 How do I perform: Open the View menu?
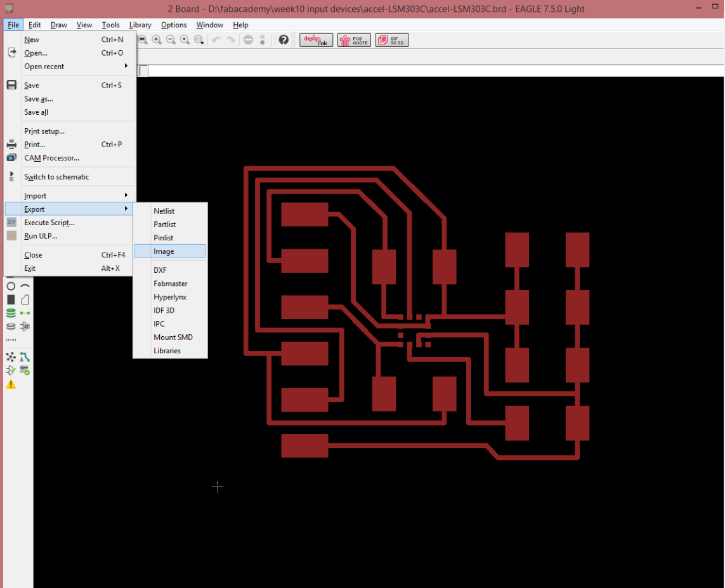pyautogui.click(x=84, y=25)
